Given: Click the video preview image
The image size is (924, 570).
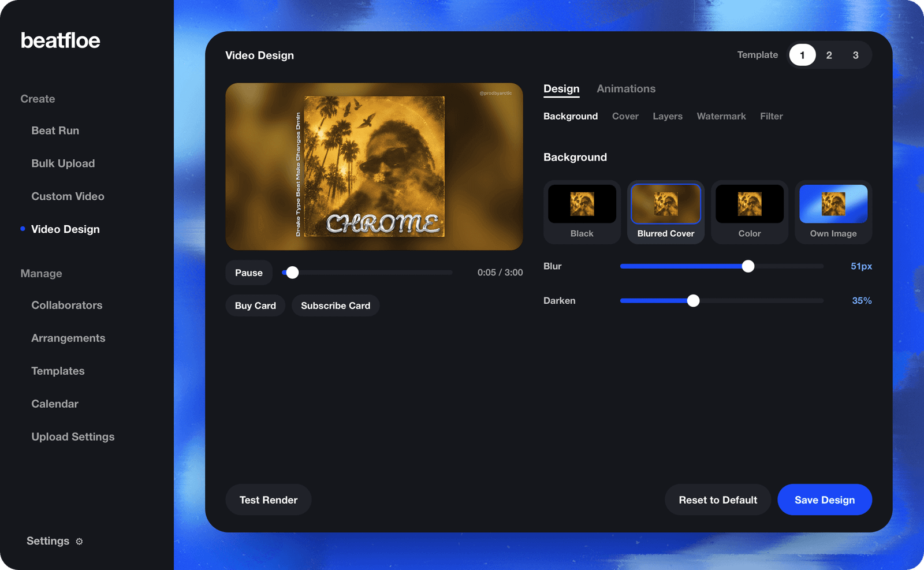Looking at the screenshot, I should click(374, 166).
